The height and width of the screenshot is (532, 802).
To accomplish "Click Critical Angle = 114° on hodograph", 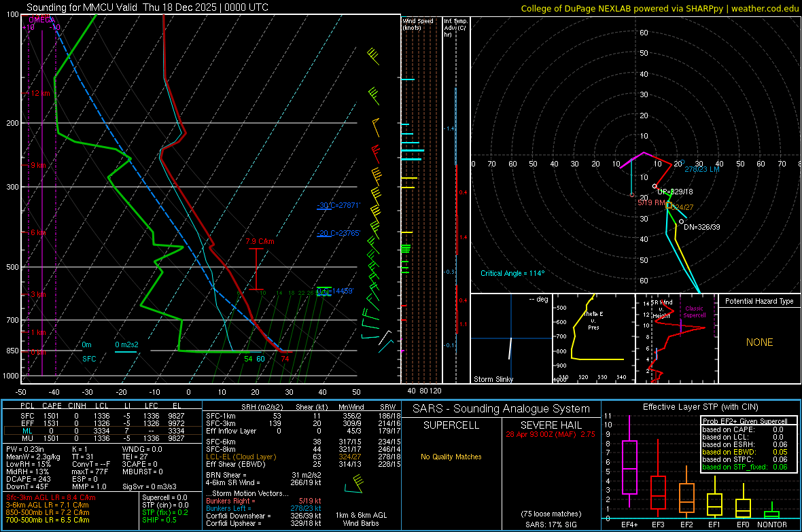I will tap(512, 273).
